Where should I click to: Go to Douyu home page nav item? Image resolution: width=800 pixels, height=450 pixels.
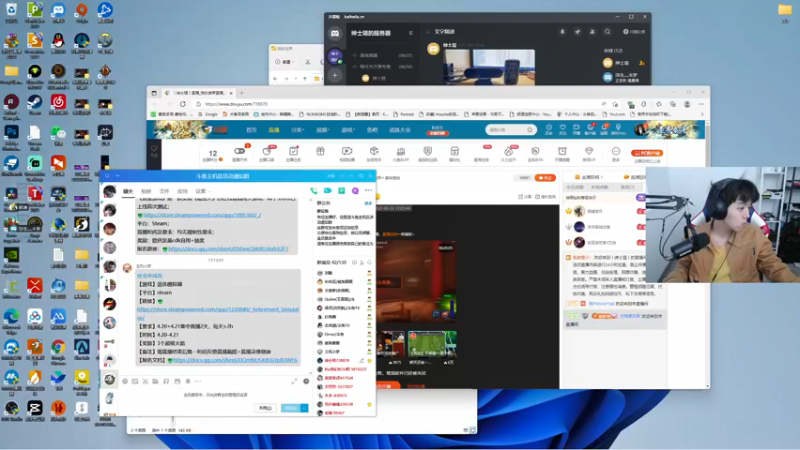pyautogui.click(x=252, y=130)
